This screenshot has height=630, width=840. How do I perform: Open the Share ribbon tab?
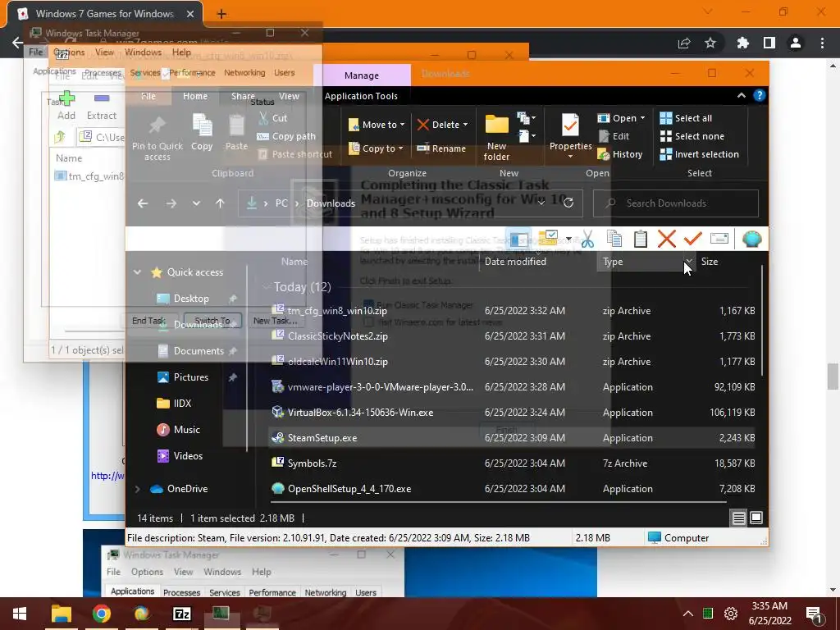[243, 96]
